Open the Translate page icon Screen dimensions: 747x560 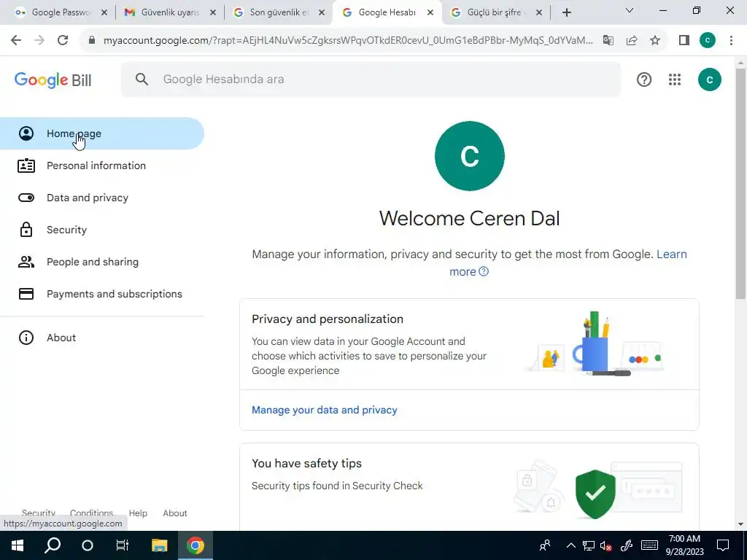pyautogui.click(x=608, y=40)
